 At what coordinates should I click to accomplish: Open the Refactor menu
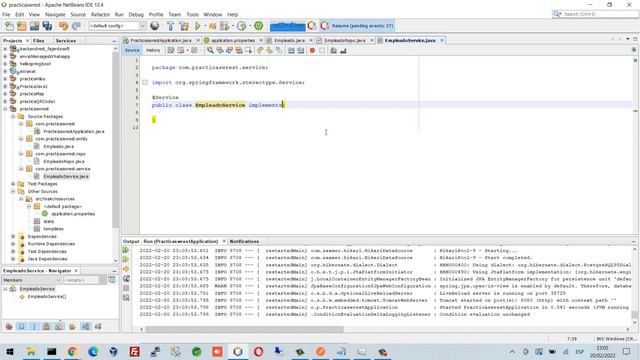point(100,14)
